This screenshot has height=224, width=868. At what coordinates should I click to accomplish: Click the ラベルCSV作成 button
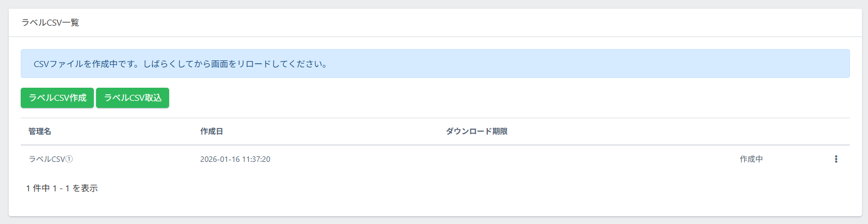coord(57,98)
